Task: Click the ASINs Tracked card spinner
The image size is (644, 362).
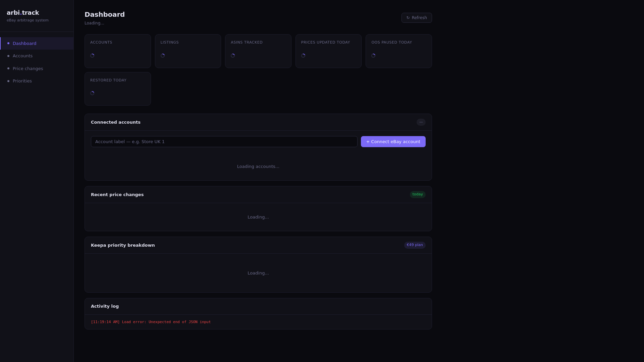Action: (x=233, y=56)
